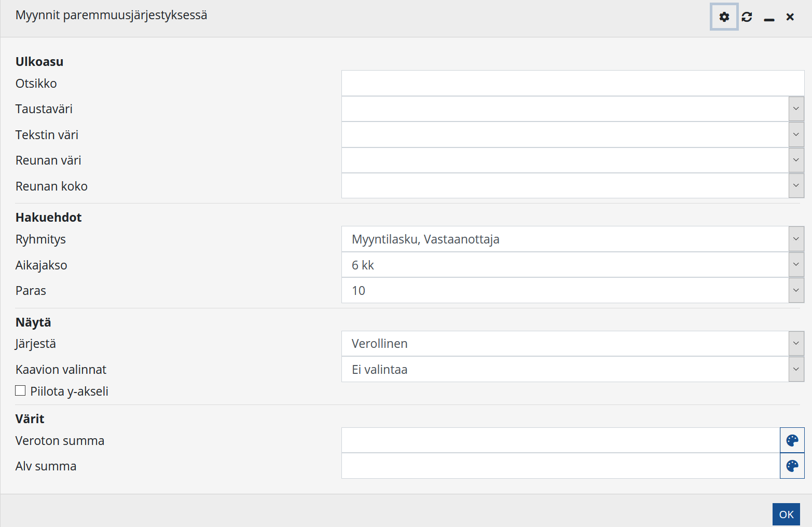Click into the Otsikko text field
The image size is (812, 527).
coord(572,83)
